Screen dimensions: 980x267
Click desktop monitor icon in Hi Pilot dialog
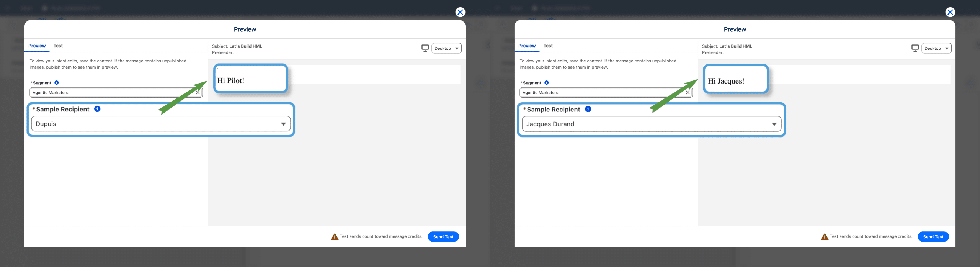click(425, 48)
